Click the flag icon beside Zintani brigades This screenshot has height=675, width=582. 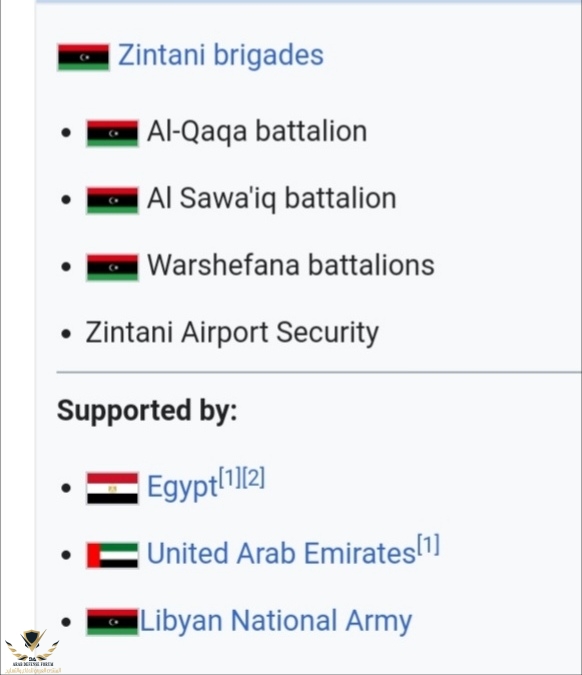pos(84,57)
